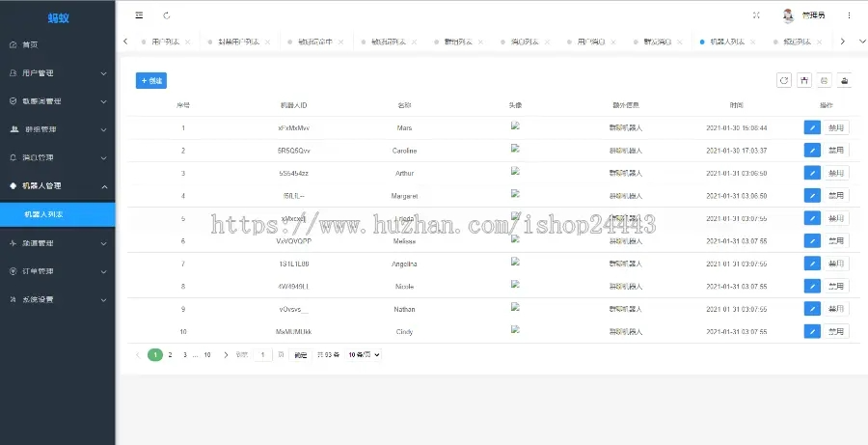Collapse the 机器人管理 sidebar menu
Screen dimensions: 868x445
pyautogui.click(x=57, y=185)
